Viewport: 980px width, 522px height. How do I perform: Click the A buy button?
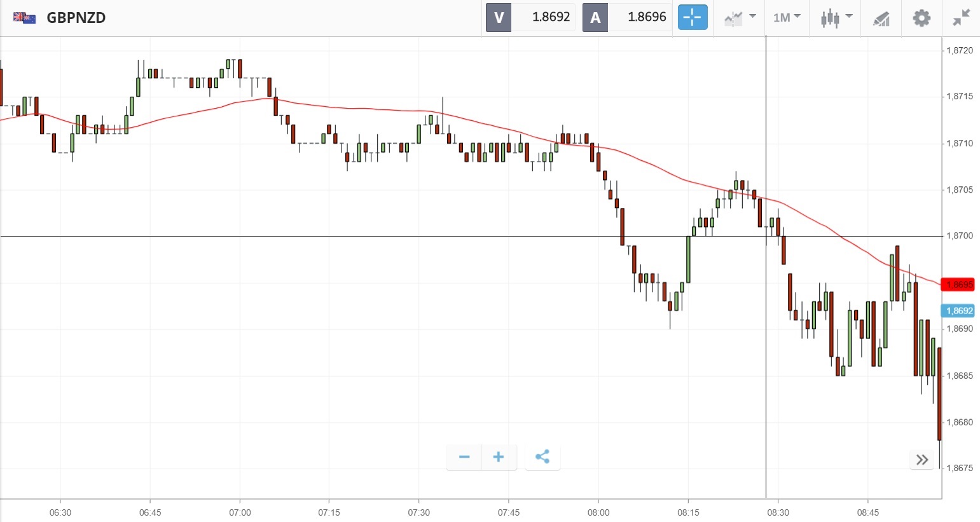tap(595, 17)
